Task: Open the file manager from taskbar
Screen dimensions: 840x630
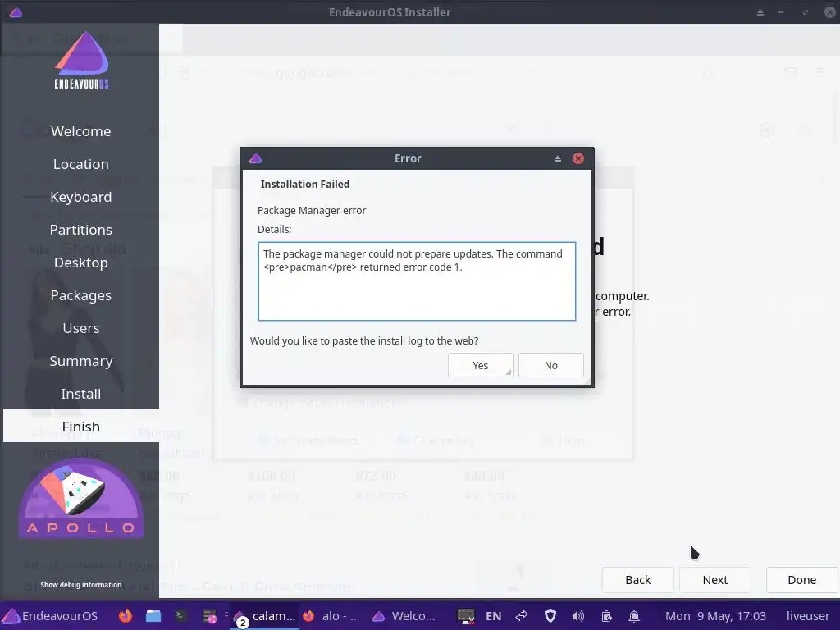Action: [153, 616]
